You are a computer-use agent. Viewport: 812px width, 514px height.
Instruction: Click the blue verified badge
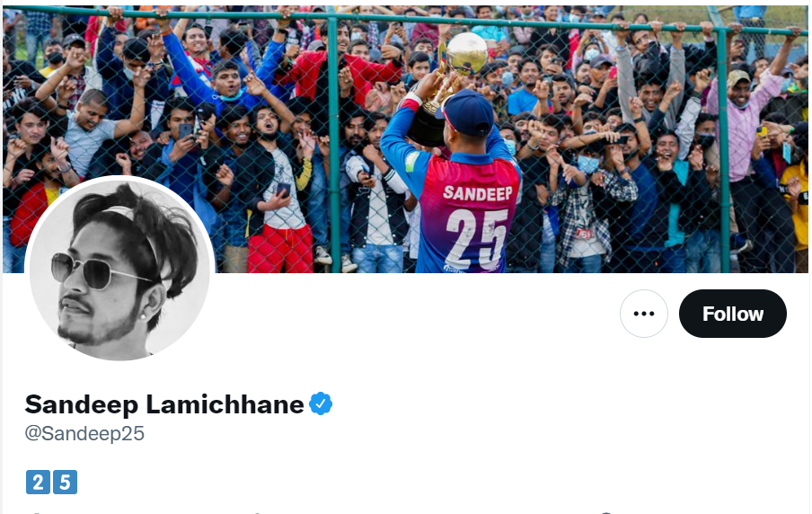[321, 403]
